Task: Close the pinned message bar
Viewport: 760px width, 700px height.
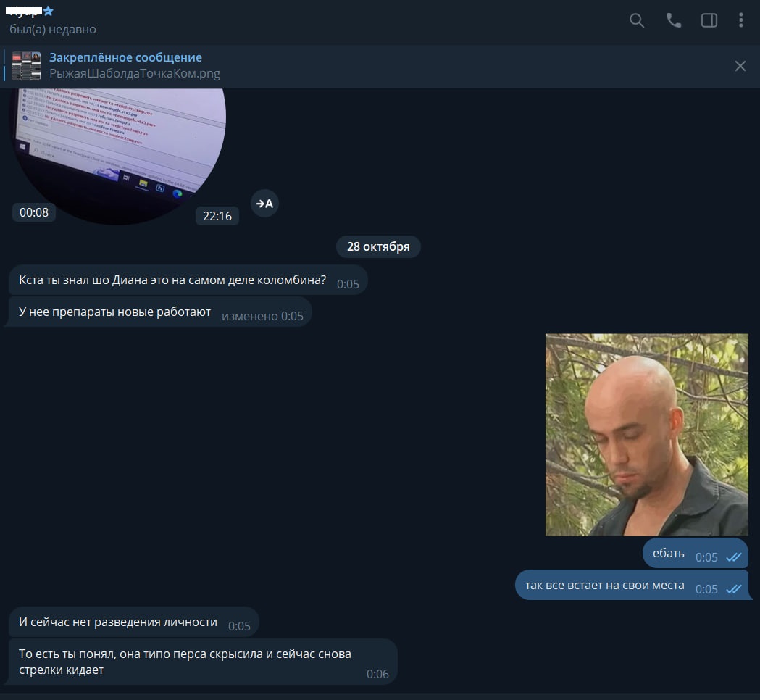Action: [740, 66]
